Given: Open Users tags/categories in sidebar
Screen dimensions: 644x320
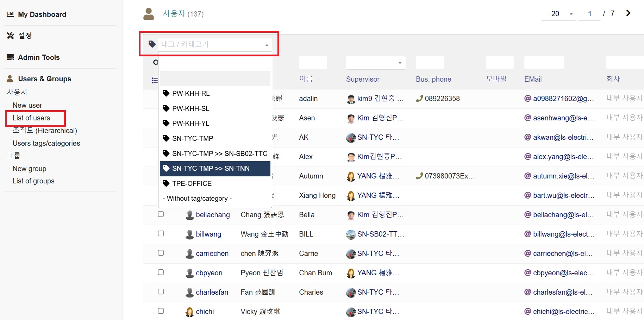Looking at the screenshot, I should point(46,143).
